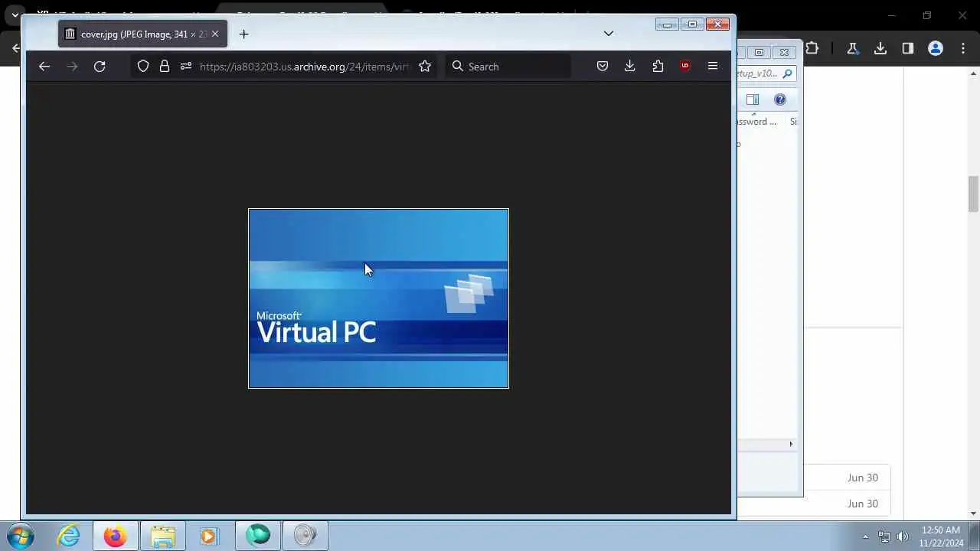Open Chrome downloads icon

click(x=880, y=48)
